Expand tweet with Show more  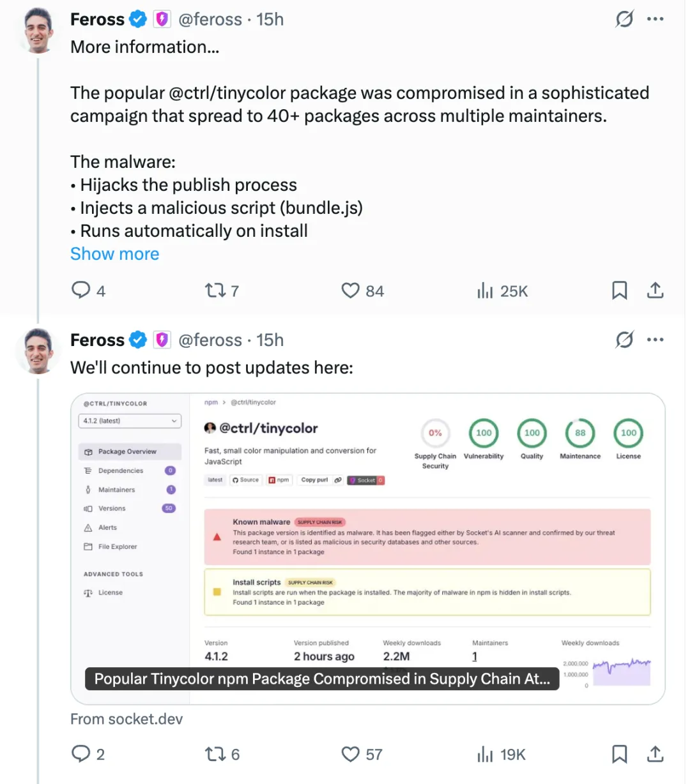pos(114,254)
